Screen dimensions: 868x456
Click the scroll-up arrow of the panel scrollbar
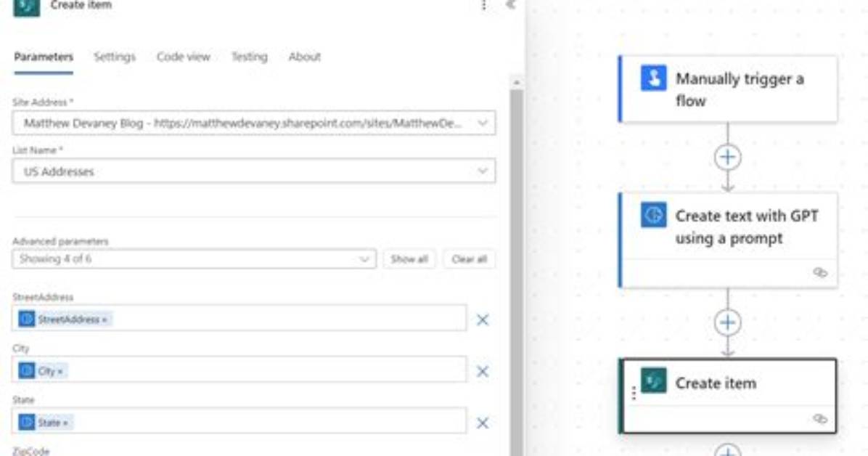pyautogui.click(x=517, y=83)
